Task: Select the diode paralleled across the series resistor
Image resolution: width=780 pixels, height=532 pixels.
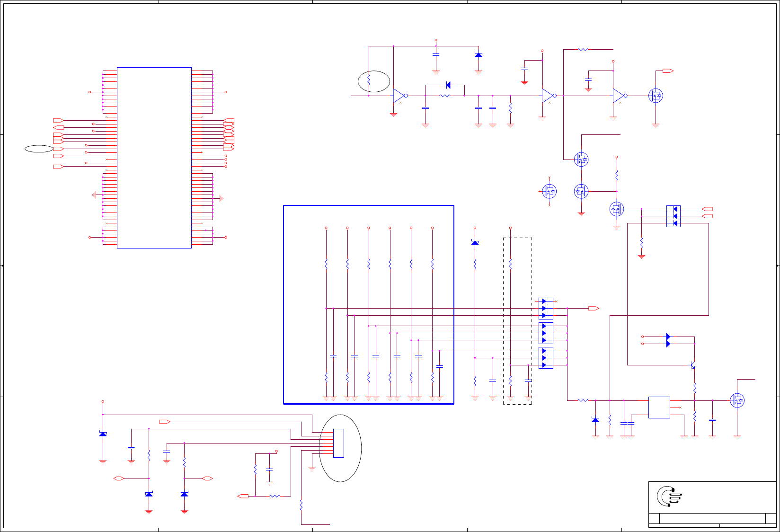Action: point(448,85)
